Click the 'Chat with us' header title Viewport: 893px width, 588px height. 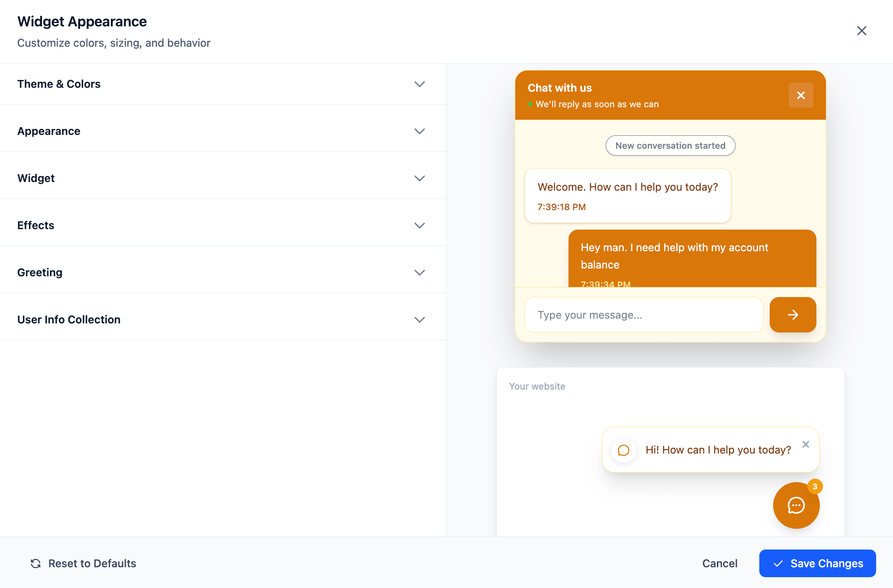tap(560, 88)
